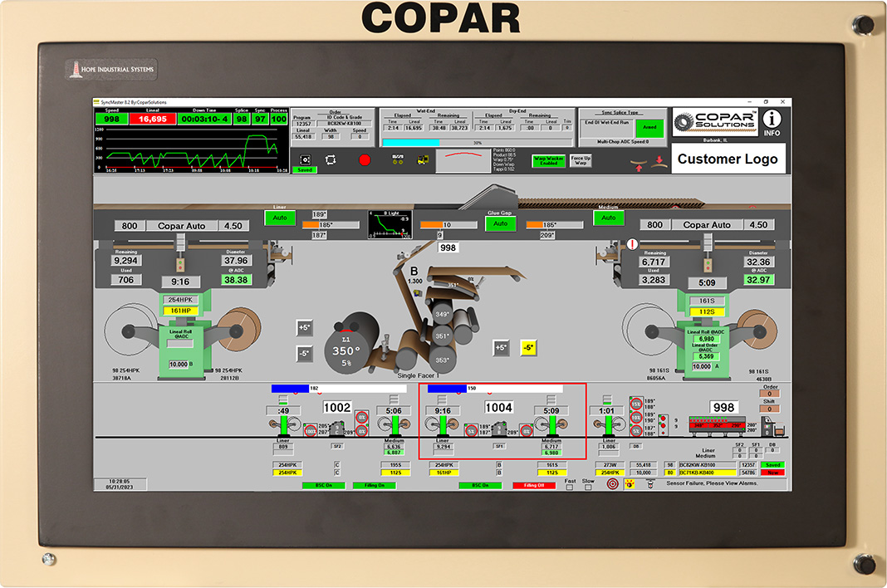Click the Liner 185° orange slider bar
Screen dimensions: 887x588
(x=331, y=225)
